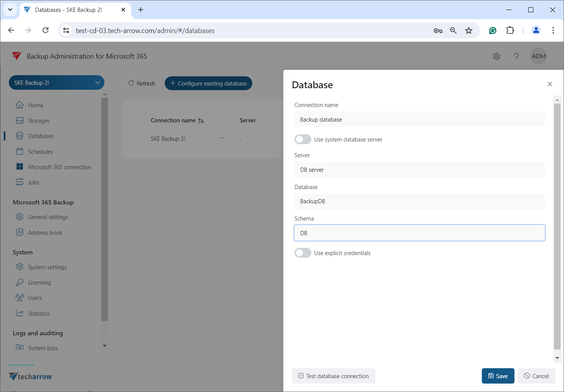564x392 pixels.
Task: Save the database configuration
Action: [498, 376]
